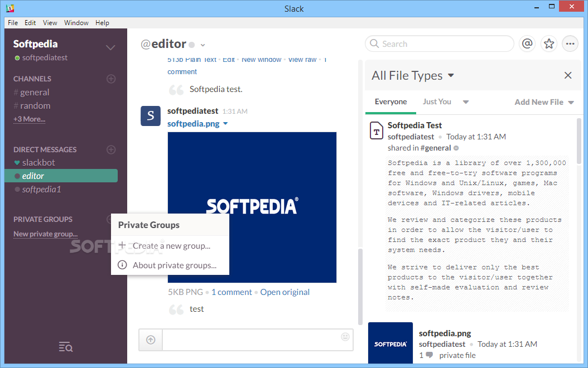Click the #general shared-in link
The width and height of the screenshot is (588, 368).
coord(435,148)
